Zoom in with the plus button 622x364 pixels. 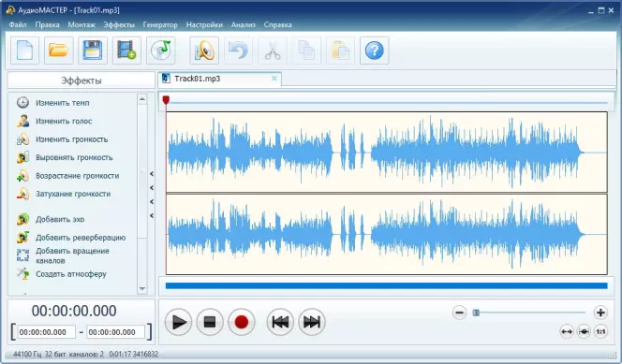(600, 313)
